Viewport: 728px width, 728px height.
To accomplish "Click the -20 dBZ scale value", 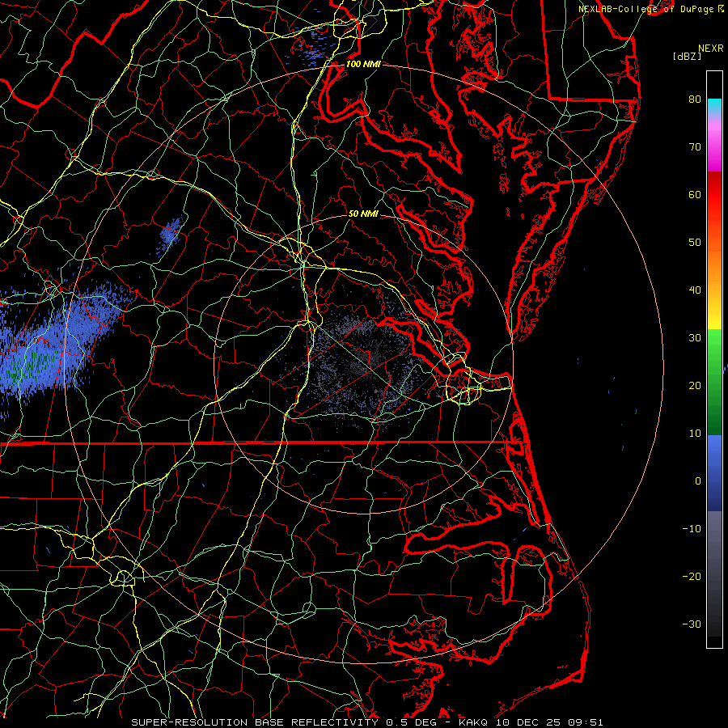I will (x=692, y=576).
